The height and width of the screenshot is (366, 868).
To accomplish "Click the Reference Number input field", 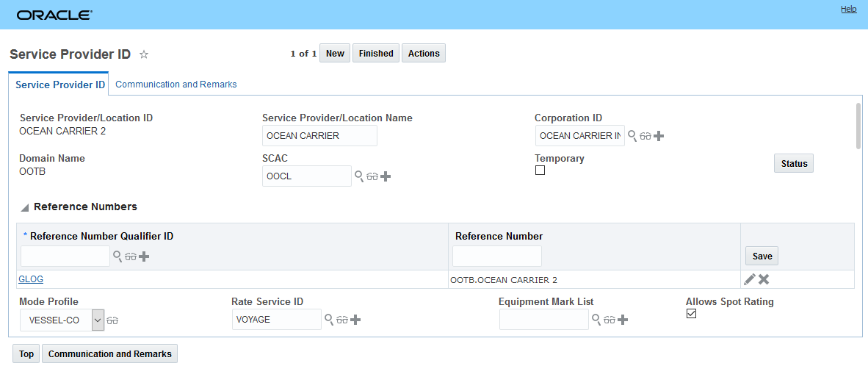I will pyautogui.click(x=496, y=256).
